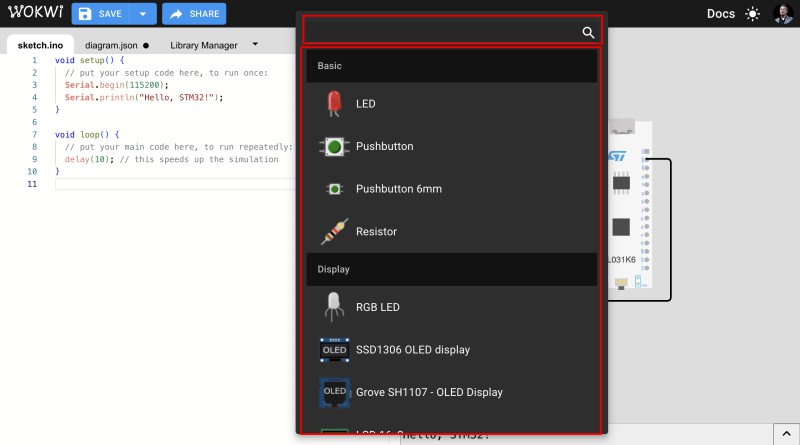
Task: Switch to the diagram.json tab
Action: [x=117, y=45]
